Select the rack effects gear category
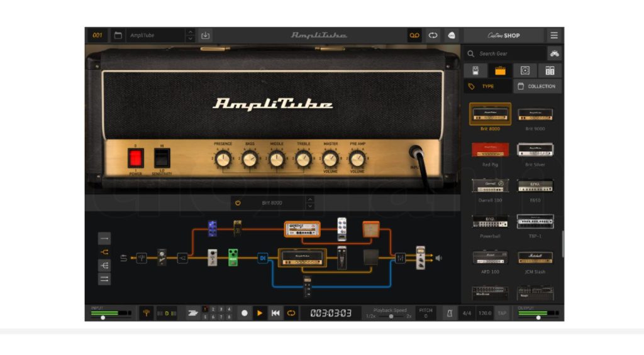This screenshot has height=355, width=644. (x=550, y=70)
